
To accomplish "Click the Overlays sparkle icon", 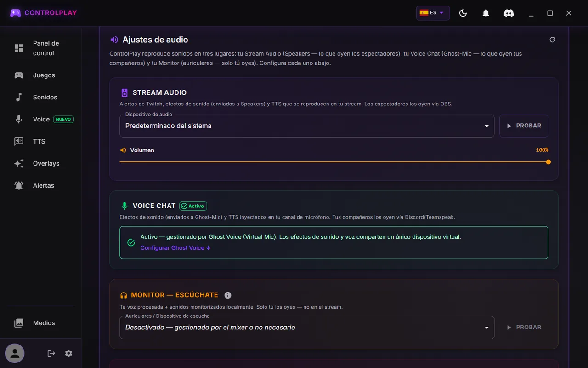I will click(19, 163).
